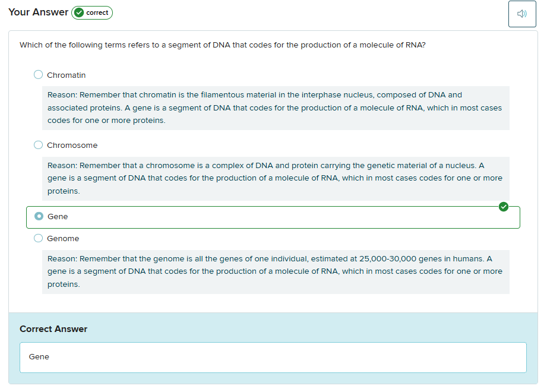The height and width of the screenshot is (392, 547).
Task: Click the green checkmark on the Gene row
Action: click(504, 207)
